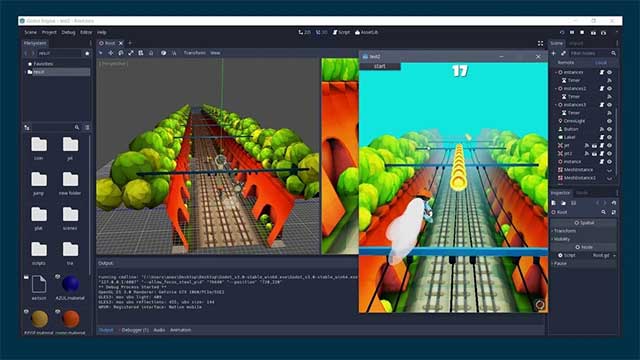The image size is (640, 360).
Task: Open the scenes folder thumbnail
Action: tap(70, 214)
